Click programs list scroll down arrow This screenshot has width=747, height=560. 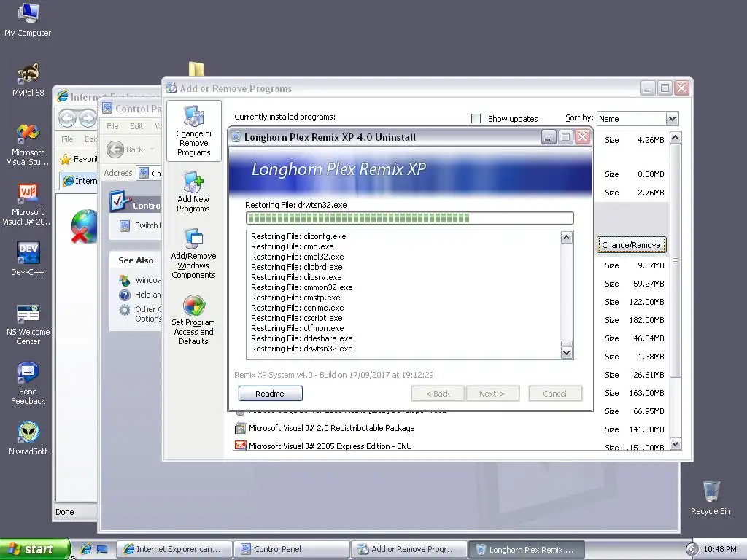pyautogui.click(x=675, y=444)
